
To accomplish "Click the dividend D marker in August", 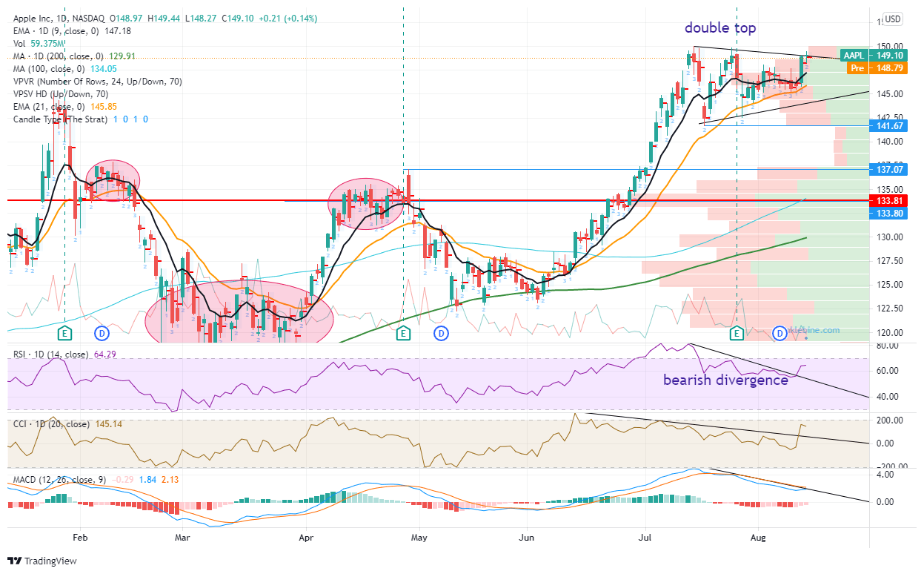I will [780, 332].
